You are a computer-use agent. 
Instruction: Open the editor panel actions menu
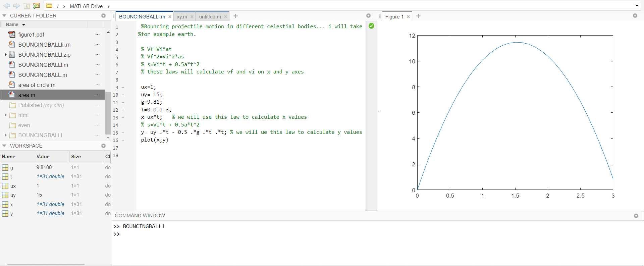pos(368,15)
